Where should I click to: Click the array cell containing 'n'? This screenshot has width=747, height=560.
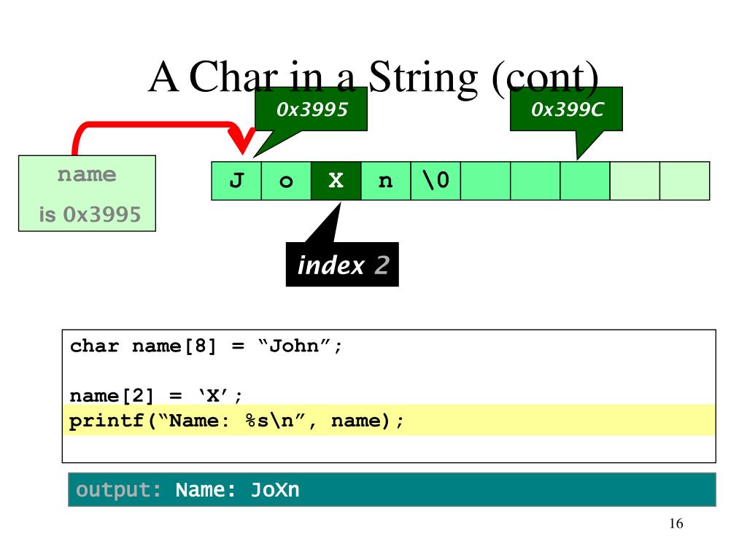pos(386,181)
